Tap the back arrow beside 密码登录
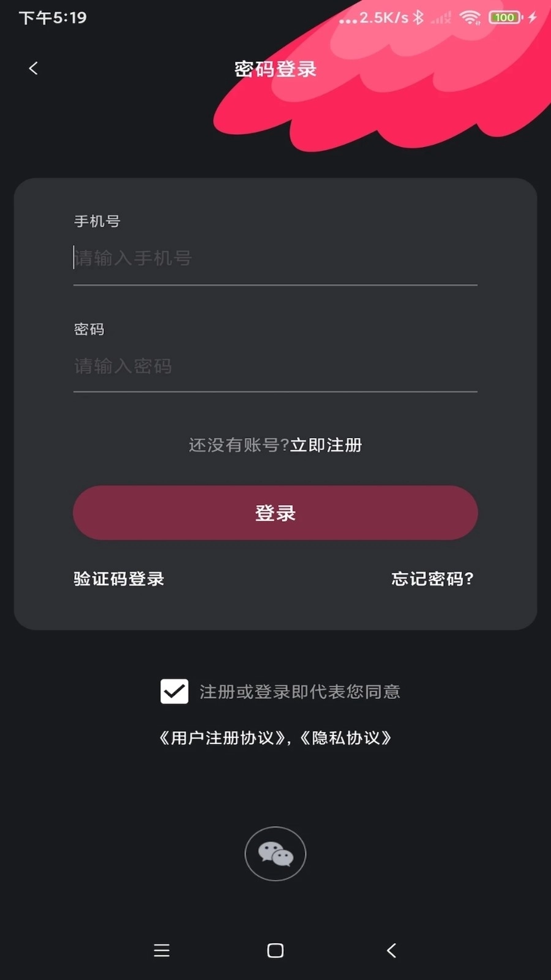 [x=33, y=68]
